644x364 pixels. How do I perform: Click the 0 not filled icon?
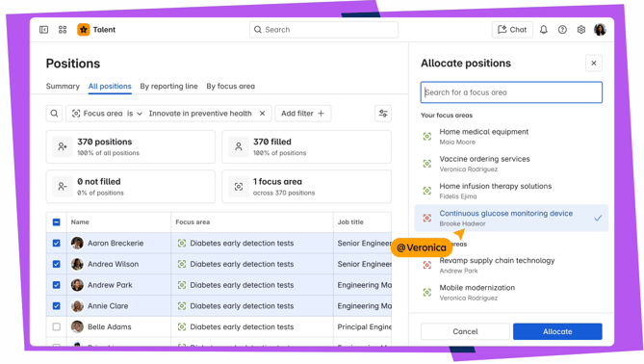pos(63,187)
